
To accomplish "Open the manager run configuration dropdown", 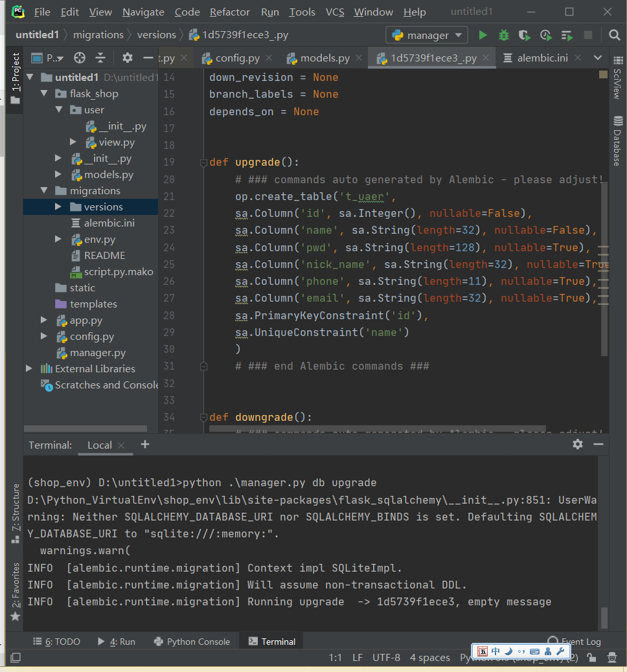I will click(x=427, y=35).
